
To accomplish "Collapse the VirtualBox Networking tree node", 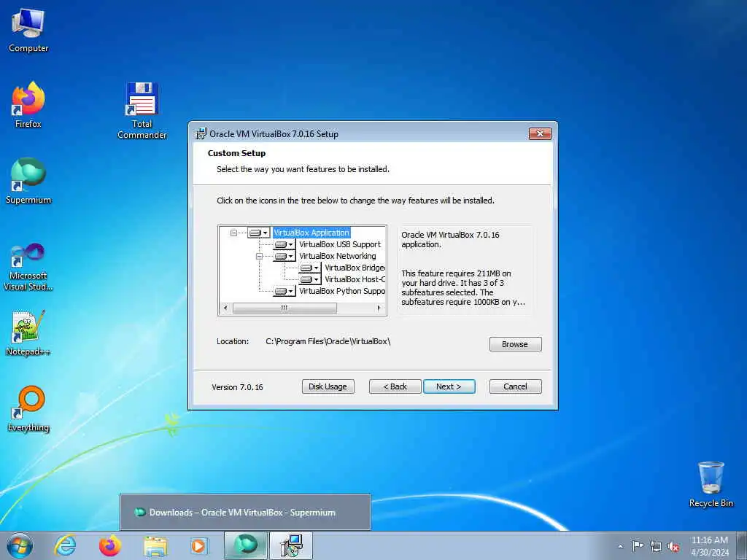I will coord(259,256).
